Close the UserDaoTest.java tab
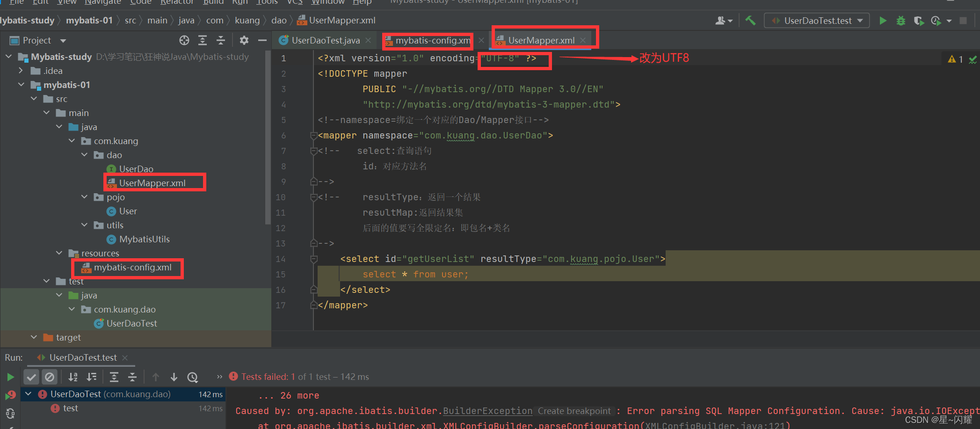980x429 pixels. (x=368, y=41)
